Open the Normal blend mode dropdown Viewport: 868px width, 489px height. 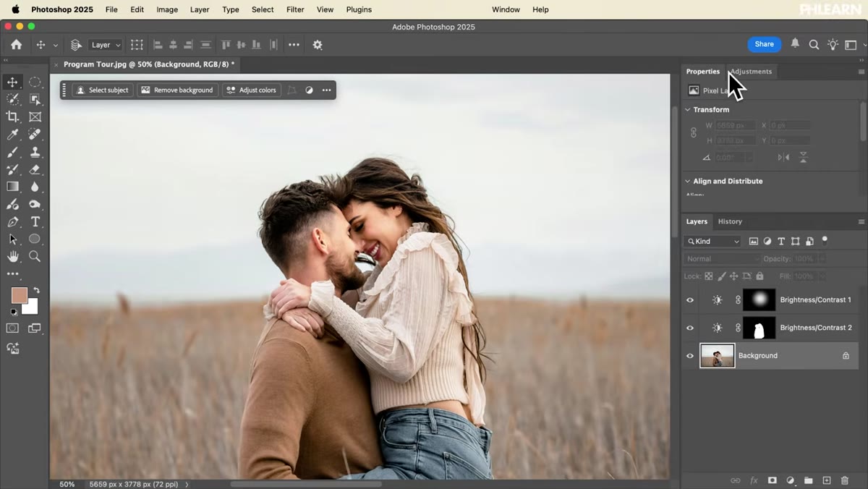[x=722, y=259]
